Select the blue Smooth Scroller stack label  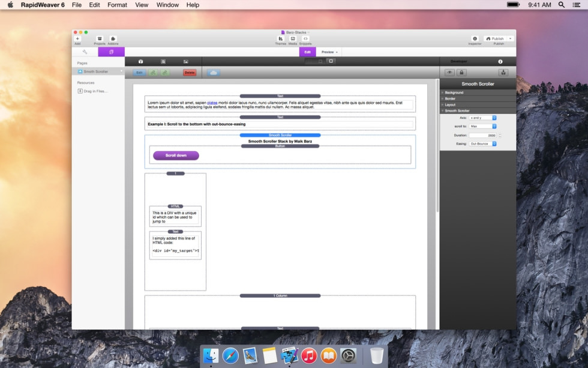[x=280, y=135]
